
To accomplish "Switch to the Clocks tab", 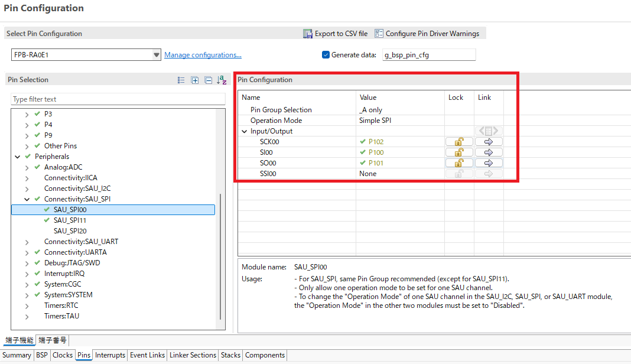I will click(63, 355).
